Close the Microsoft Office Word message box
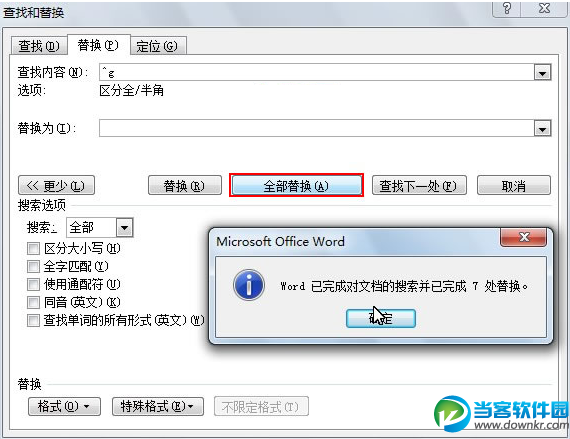Image resolution: width=570 pixels, height=439 pixels. (523, 237)
